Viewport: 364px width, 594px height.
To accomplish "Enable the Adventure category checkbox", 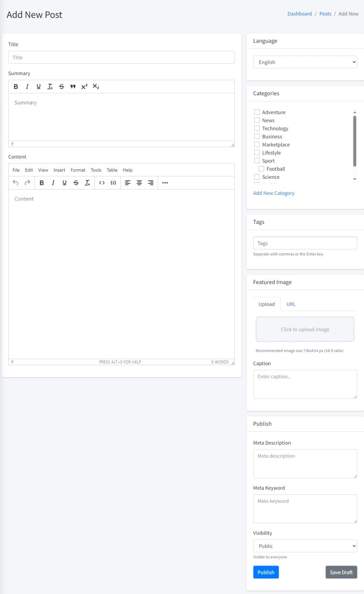I will pyautogui.click(x=257, y=112).
